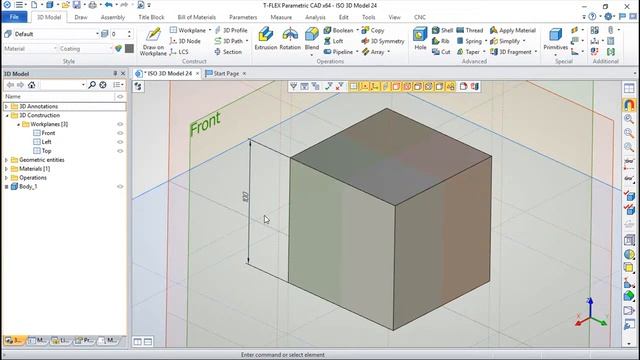Create a Section
640x360 pixels.
coord(228,52)
